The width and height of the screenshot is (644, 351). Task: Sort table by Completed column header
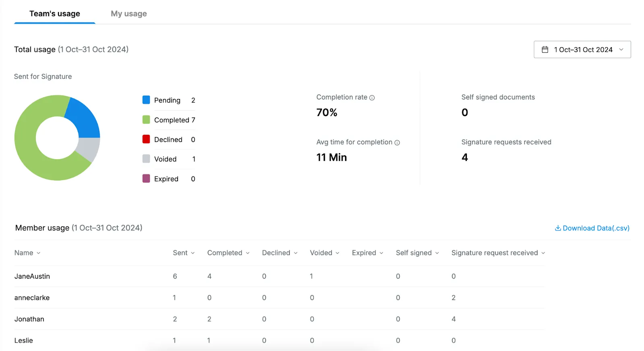tap(229, 253)
